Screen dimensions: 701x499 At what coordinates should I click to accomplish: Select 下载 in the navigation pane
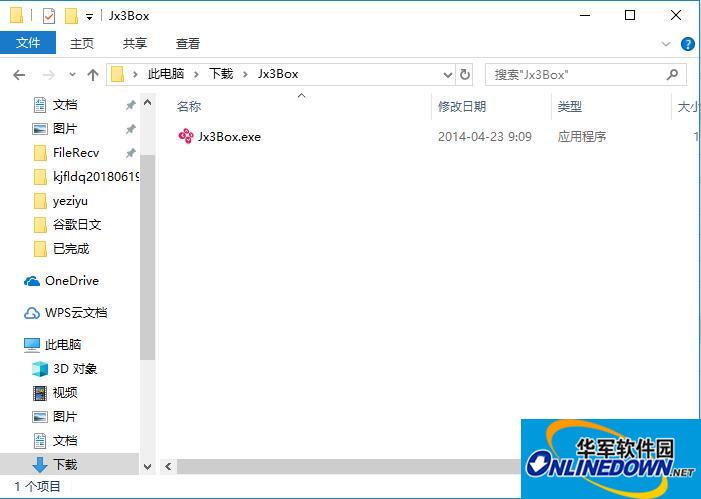point(65,465)
